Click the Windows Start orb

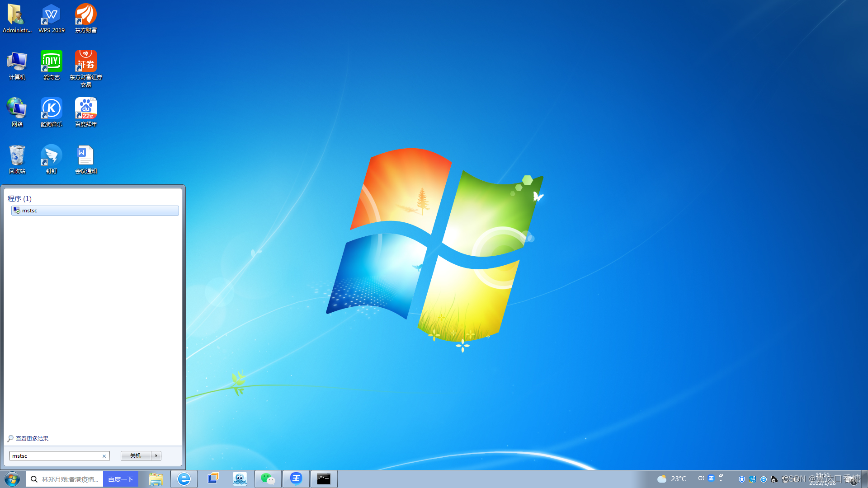[12, 479]
